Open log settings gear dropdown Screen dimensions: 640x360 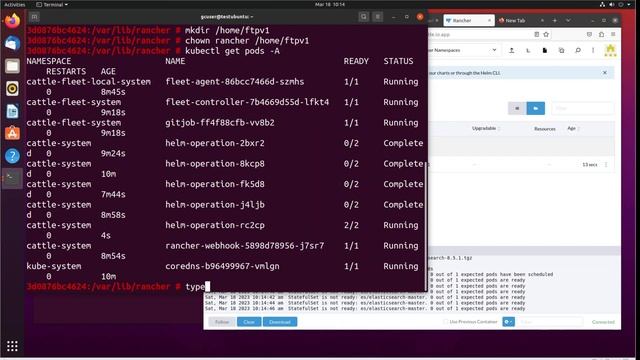508,322
